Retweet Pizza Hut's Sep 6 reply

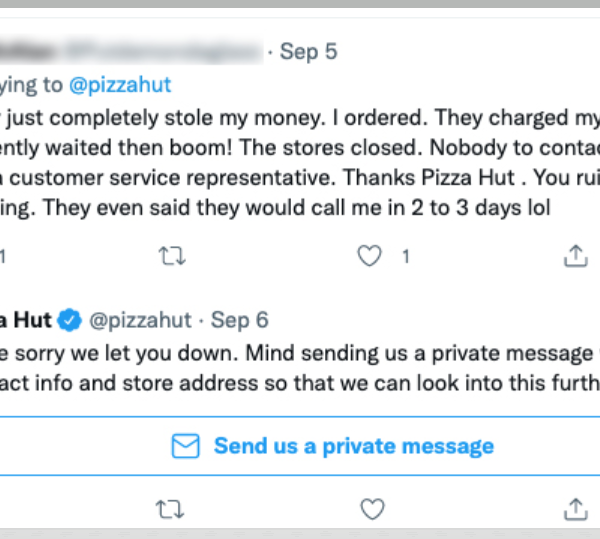pos(170,509)
